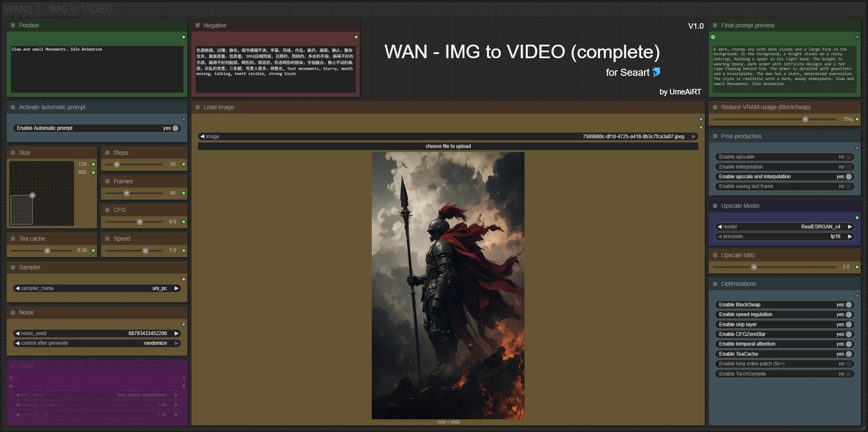Collapse the Post-production group icon

pos(715,136)
